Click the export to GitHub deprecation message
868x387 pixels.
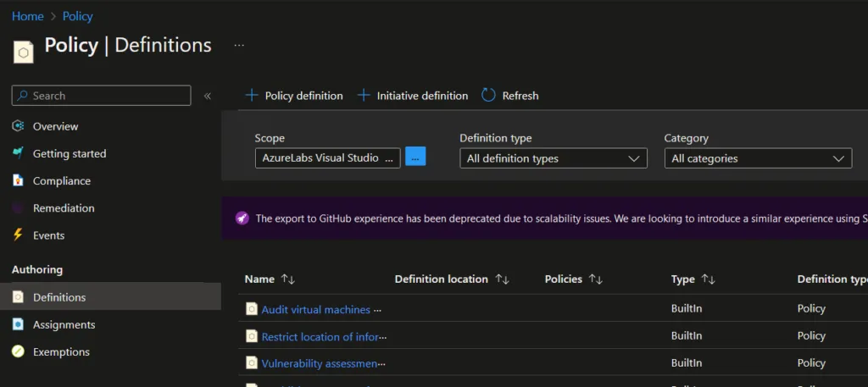coord(561,218)
